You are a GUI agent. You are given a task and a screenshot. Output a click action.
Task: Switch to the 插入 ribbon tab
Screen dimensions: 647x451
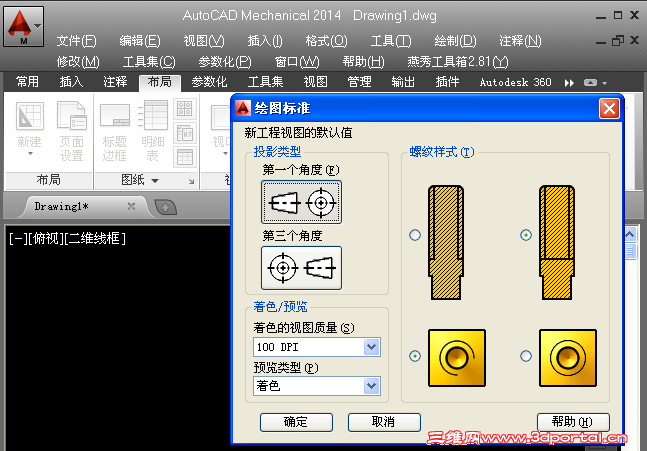[71, 82]
